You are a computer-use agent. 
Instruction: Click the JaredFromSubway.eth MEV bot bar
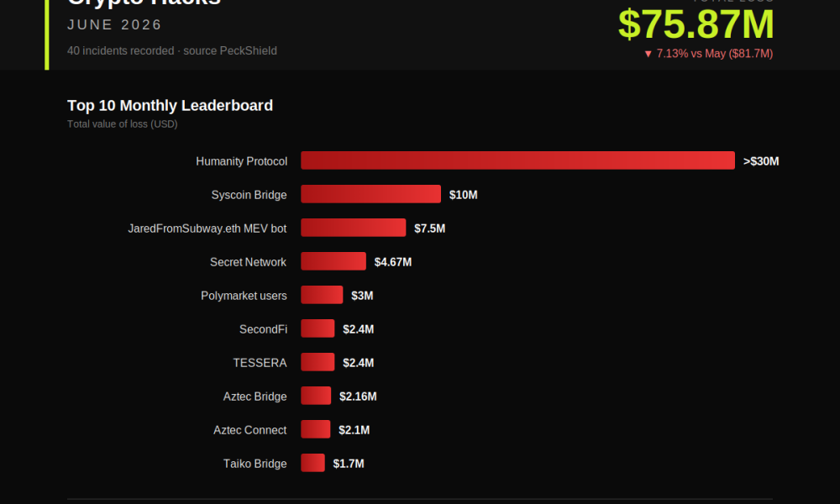353,228
